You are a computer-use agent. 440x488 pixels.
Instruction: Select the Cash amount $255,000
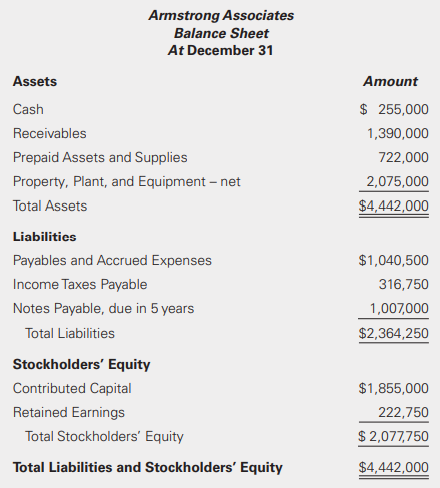[394, 109]
